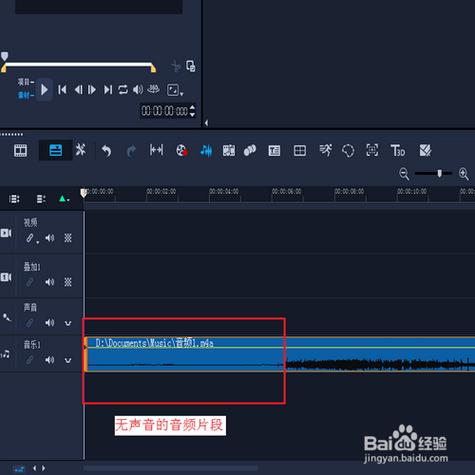The width and height of the screenshot is (475, 475).
Task: Play the preview
Action: pyautogui.click(x=44, y=89)
